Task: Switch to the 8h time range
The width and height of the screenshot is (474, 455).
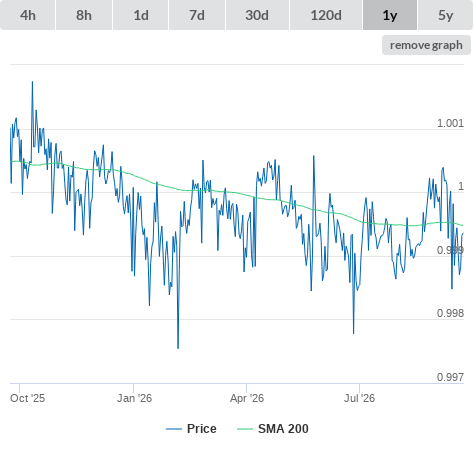Action: (84, 15)
